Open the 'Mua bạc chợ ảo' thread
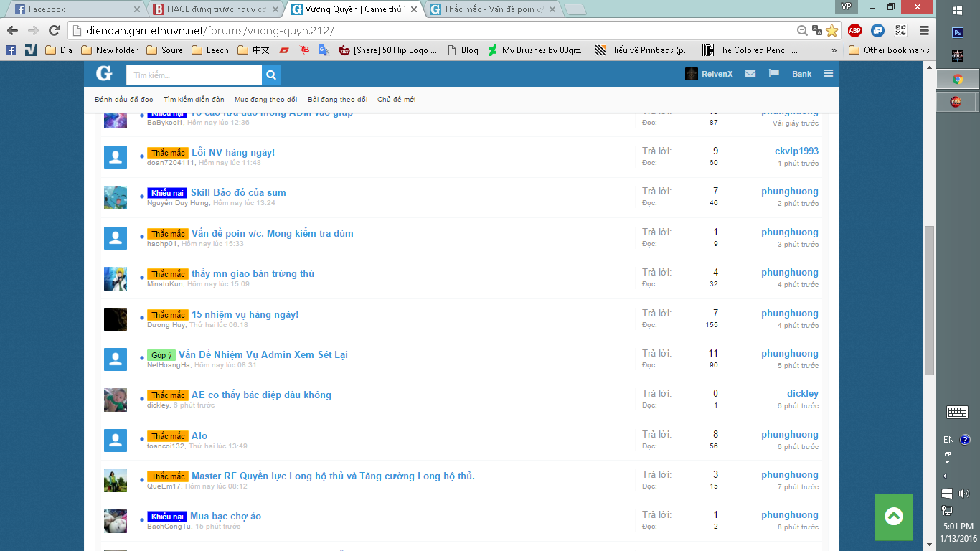Image resolution: width=980 pixels, height=551 pixels. point(225,516)
